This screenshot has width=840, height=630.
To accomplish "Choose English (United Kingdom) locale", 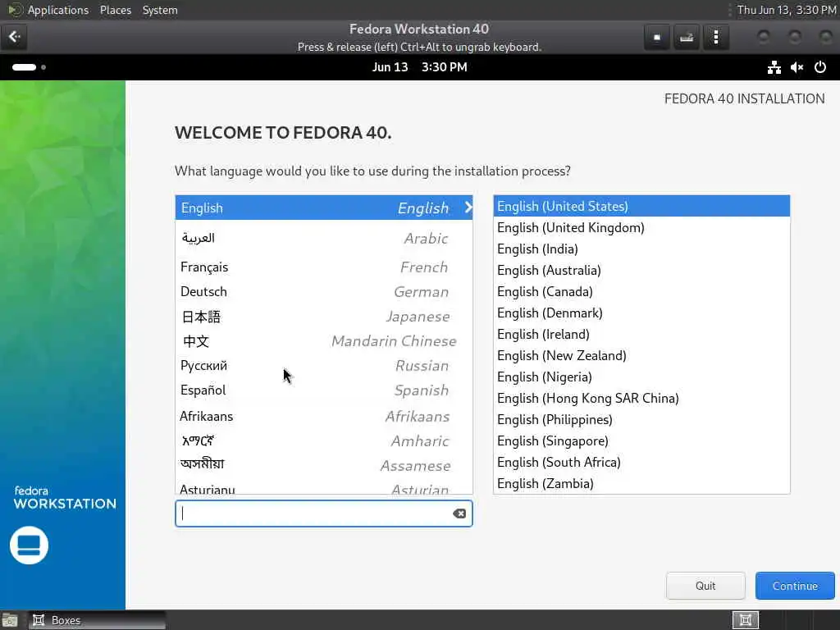I will (641, 228).
